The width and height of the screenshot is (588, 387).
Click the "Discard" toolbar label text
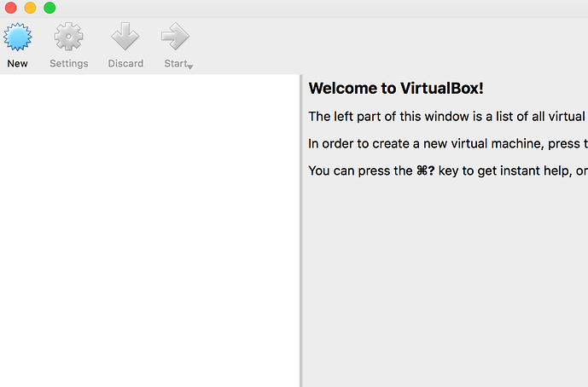pos(125,64)
